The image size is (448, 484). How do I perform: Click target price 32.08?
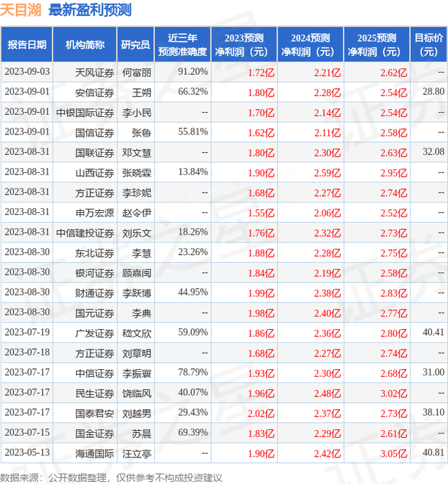[x=433, y=151]
